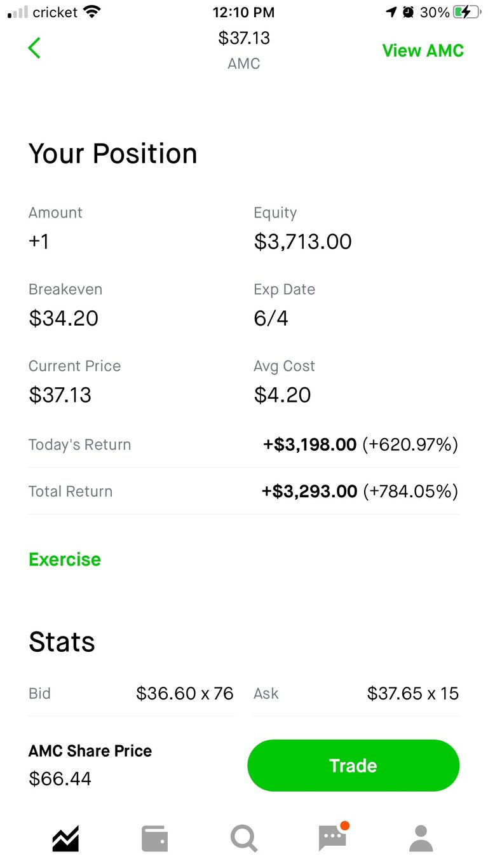Tap the View AMC link

click(423, 51)
